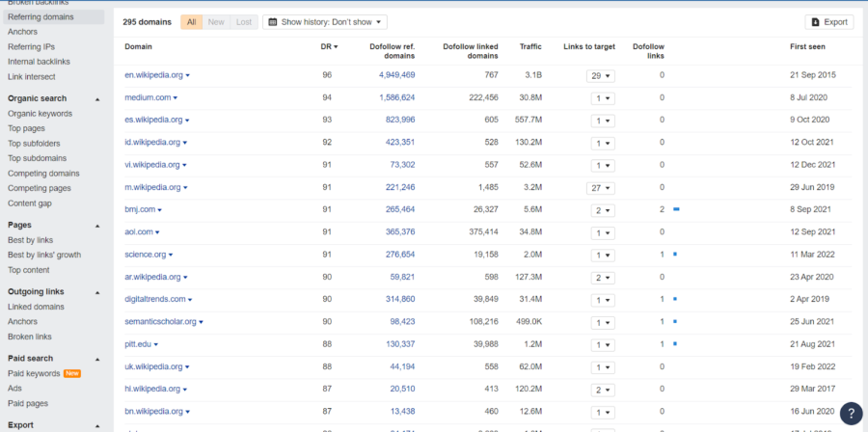
Task: Click the Export button
Action: click(829, 22)
